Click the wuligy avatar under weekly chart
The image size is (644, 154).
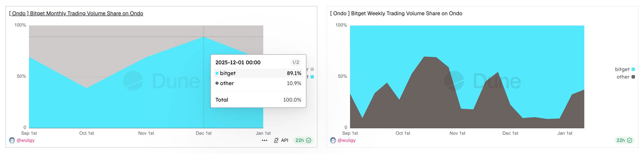coord(333,140)
